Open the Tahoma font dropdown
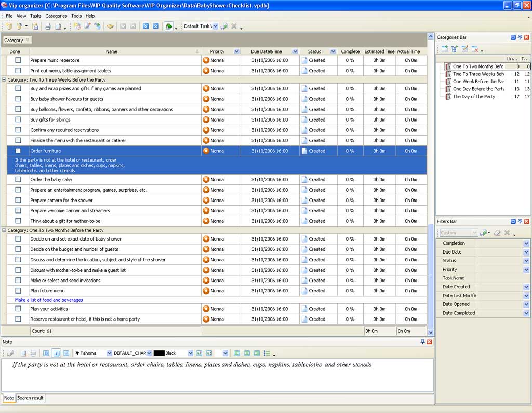Screen dimensions: 532x413 point(109,353)
